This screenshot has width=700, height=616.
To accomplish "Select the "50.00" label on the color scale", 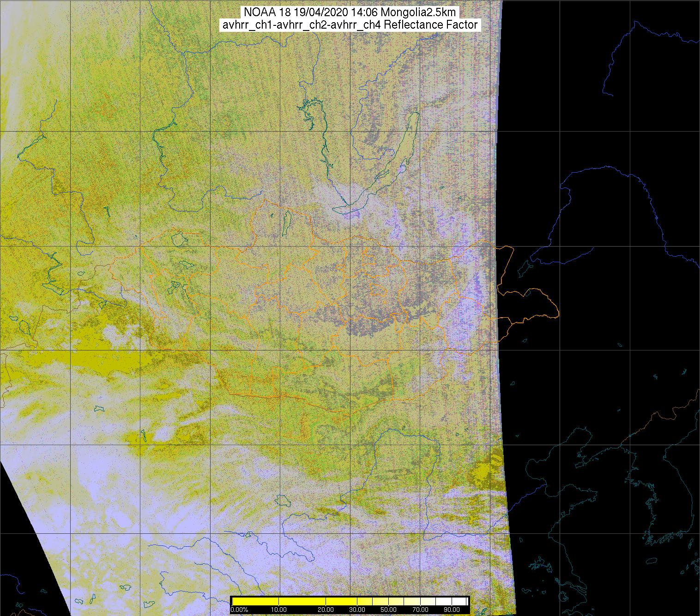I will coord(389,610).
